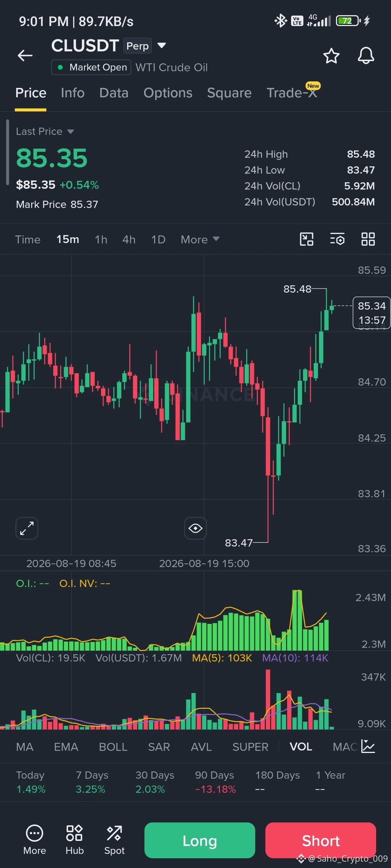Viewport: 391px width, 868px height.
Task: Open the Square tab
Action: 229,93
